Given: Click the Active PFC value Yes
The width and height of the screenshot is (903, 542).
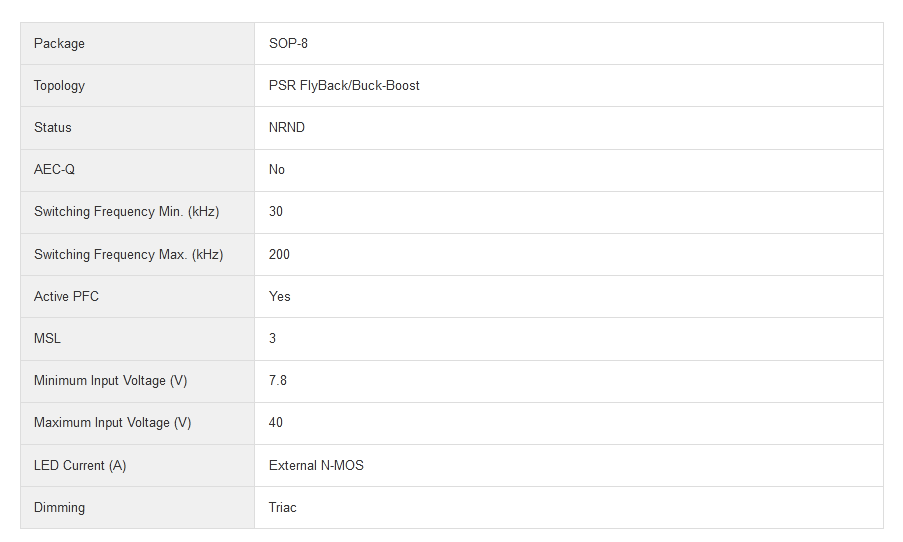Looking at the screenshot, I should pos(280,296).
